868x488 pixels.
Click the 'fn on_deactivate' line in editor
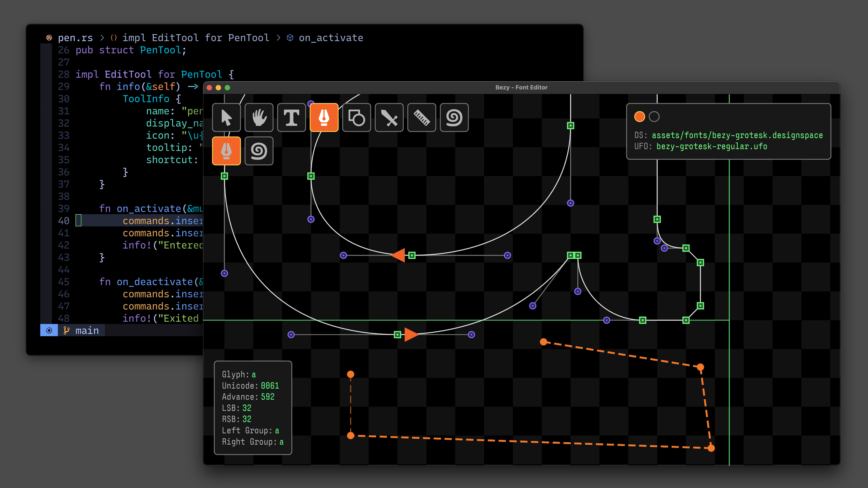(x=151, y=282)
